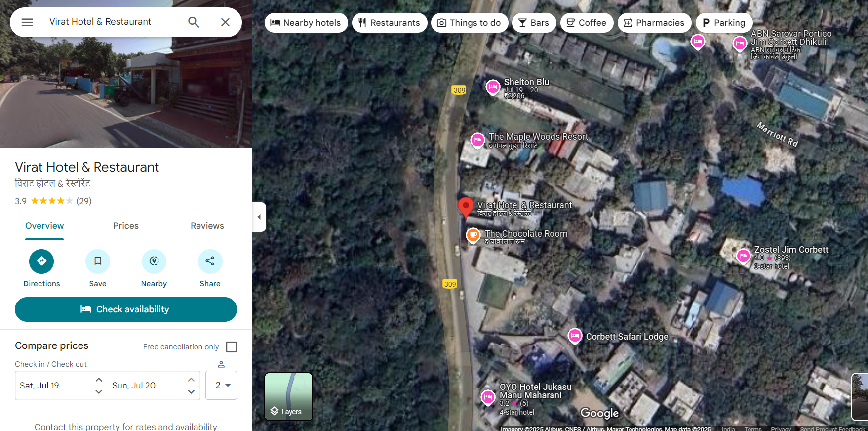Switch to the Overview tab
Image resolution: width=868 pixels, height=431 pixels.
click(x=44, y=226)
